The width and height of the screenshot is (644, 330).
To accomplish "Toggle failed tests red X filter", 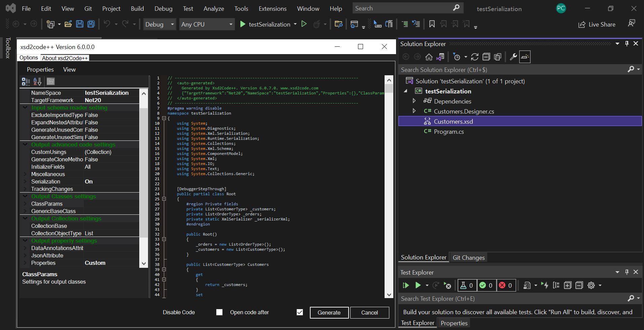I will (506, 285).
